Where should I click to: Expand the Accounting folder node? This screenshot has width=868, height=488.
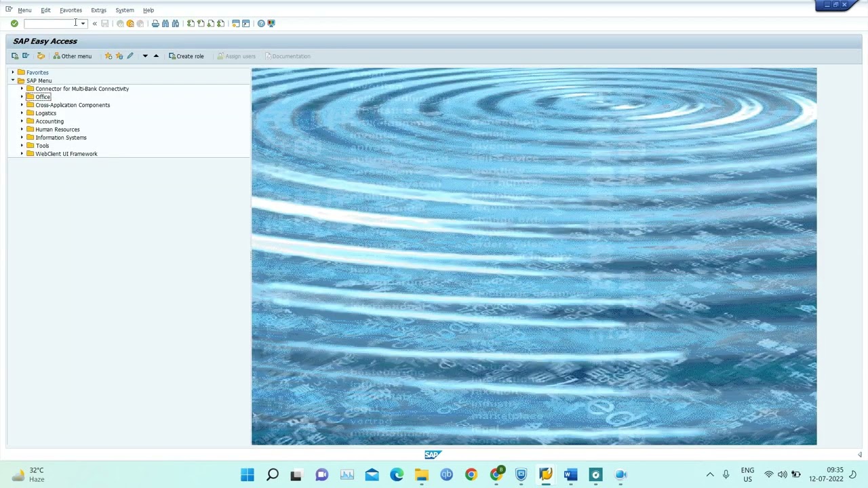22,121
